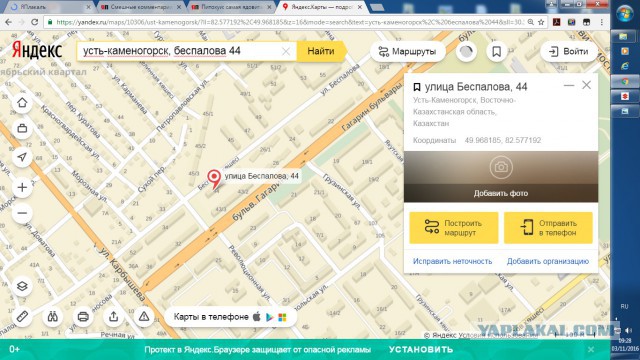Click the Adobe Acrobat extension icon

tap(557, 22)
